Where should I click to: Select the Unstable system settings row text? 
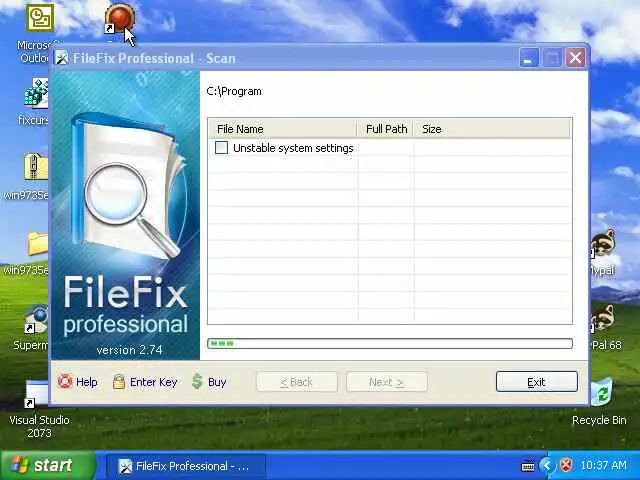tap(293, 148)
